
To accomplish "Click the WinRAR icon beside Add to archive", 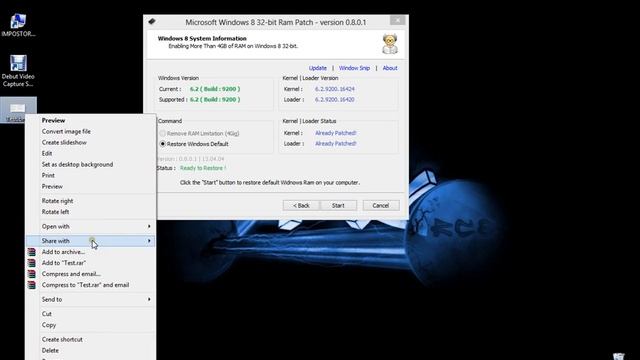I will click(31, 252).
